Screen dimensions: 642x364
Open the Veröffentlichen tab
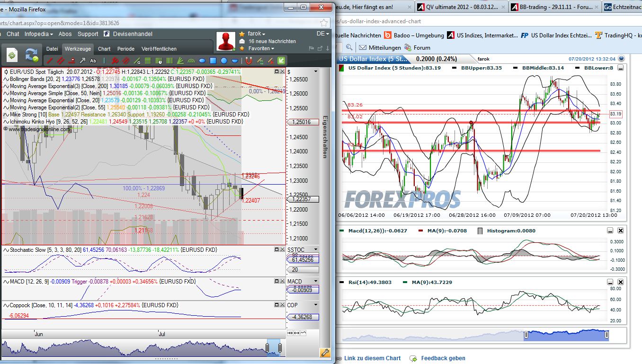[159, 49]
